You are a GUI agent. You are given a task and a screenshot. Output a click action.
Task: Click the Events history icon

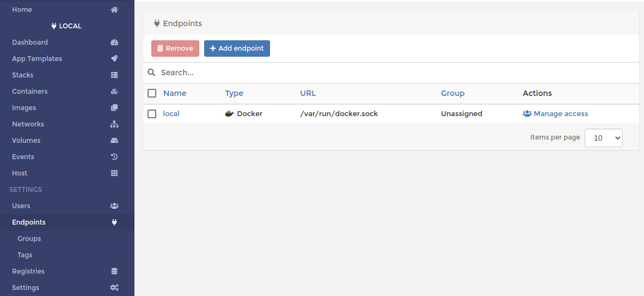pyautogui.click(x=114, y=156)
